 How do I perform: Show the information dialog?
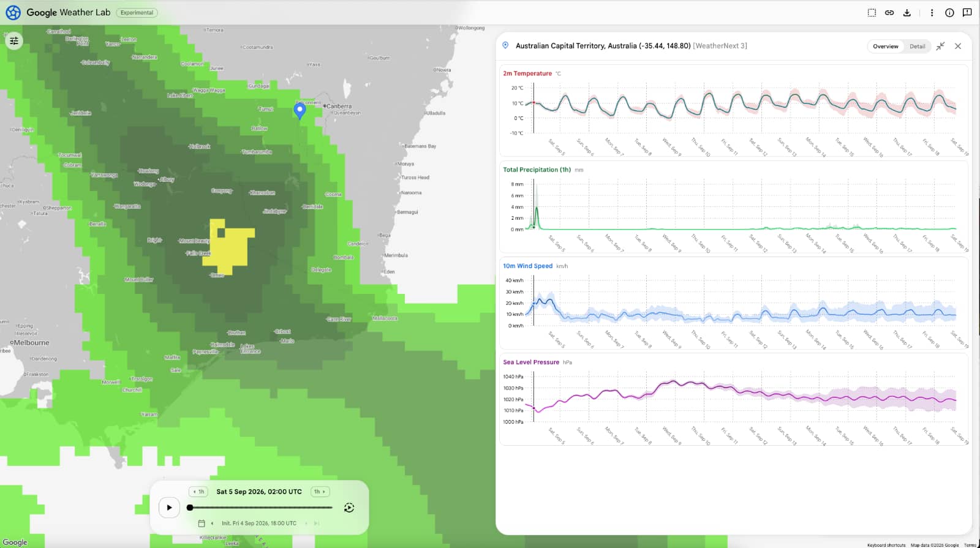coord(949,12)
